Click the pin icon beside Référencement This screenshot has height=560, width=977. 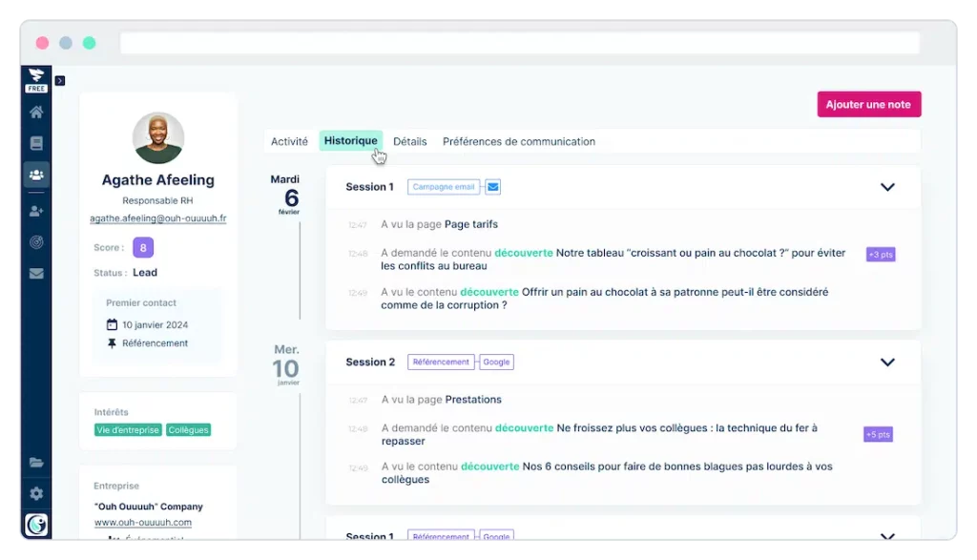point(112,343)
